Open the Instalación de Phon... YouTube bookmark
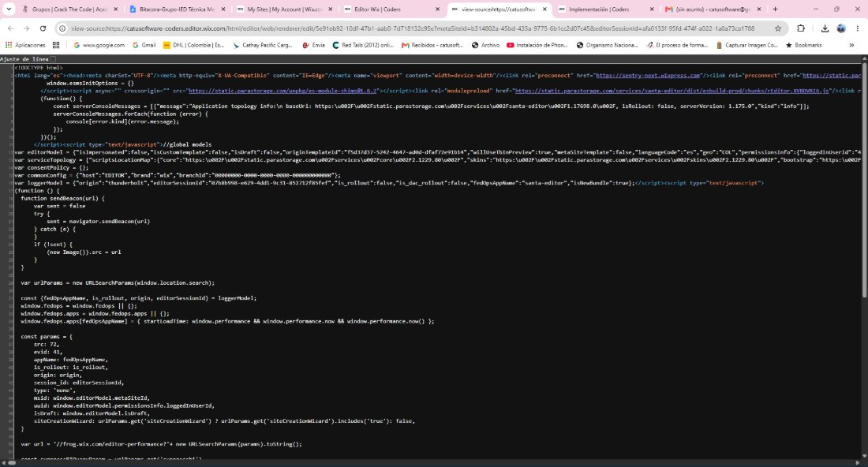Image resolution: width=868 pixels, height=467 pixels. (x=537, y=46)
